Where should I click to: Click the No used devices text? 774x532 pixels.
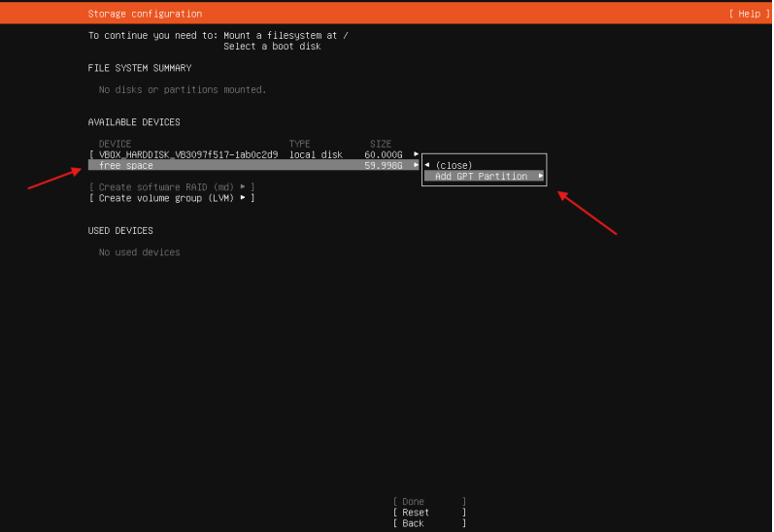click(x=139, y=252)
